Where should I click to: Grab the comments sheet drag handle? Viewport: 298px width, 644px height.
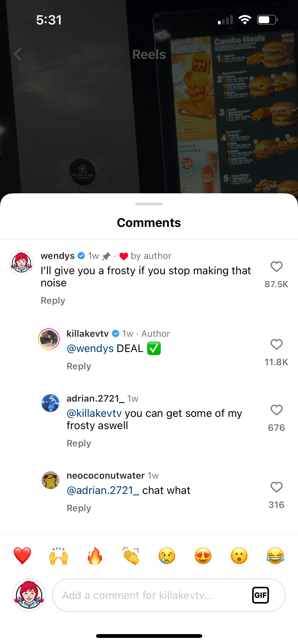[149, 204]
